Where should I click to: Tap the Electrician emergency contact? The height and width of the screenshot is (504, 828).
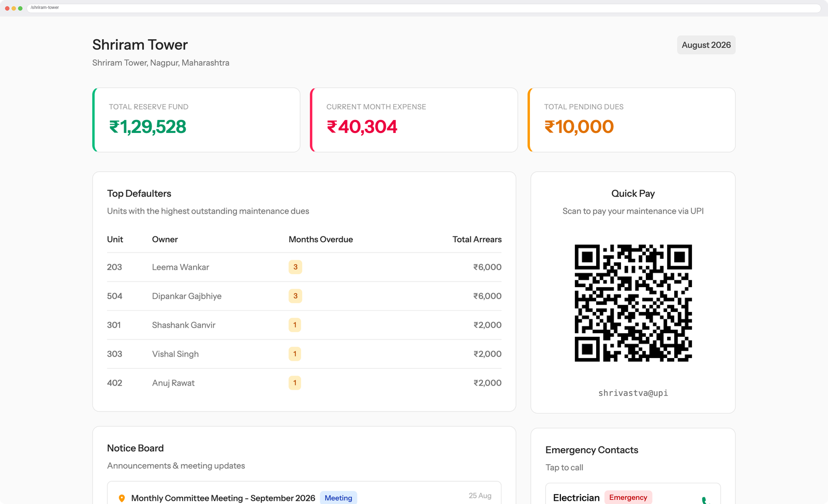[633, 494]
